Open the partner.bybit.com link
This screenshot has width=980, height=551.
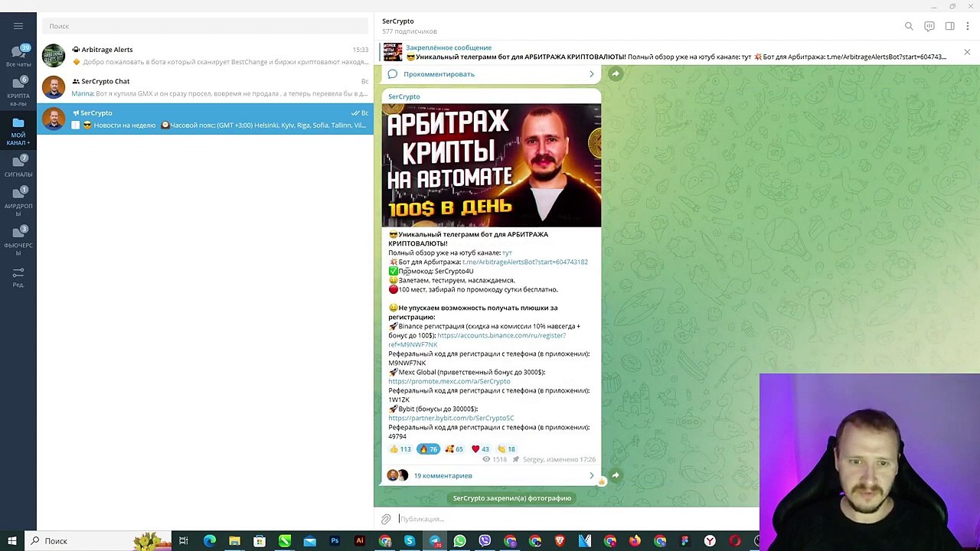pos(451,418)
